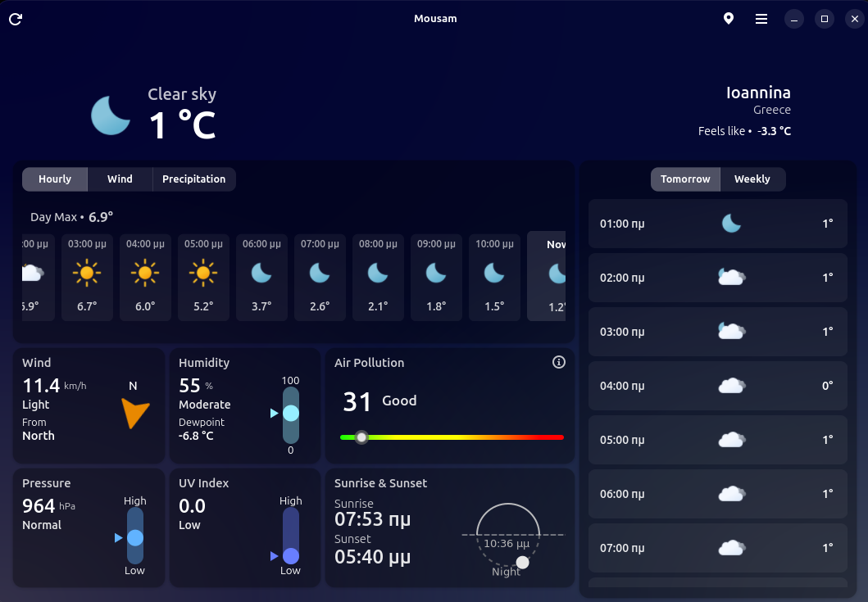Click the humidity level bar indicator

(x=291, y=414)
